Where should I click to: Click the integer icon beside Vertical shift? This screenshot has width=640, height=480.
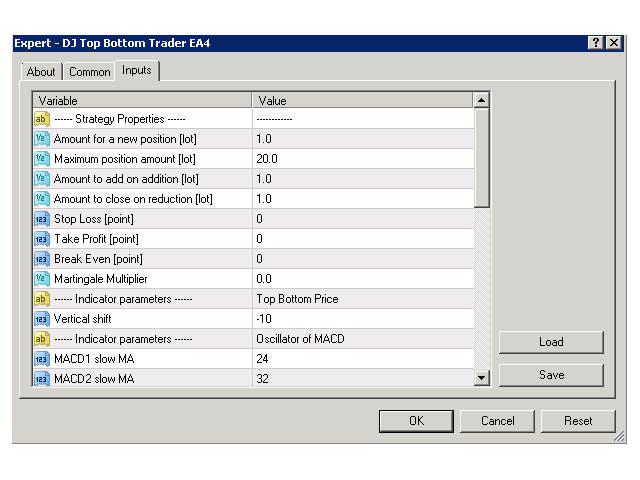[42, 319]
